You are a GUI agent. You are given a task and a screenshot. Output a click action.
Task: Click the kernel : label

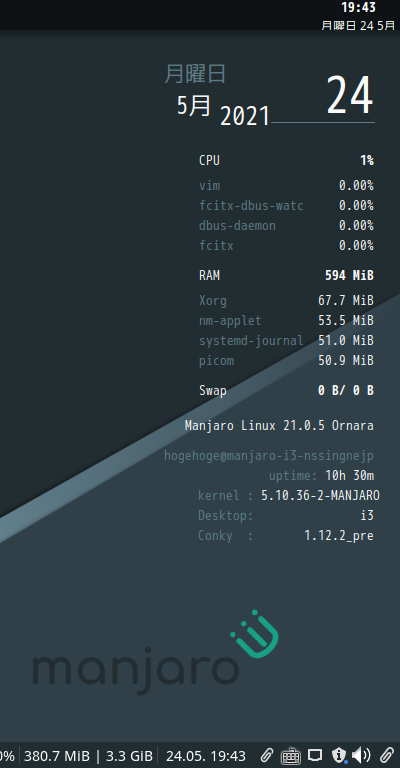point(226,496)
